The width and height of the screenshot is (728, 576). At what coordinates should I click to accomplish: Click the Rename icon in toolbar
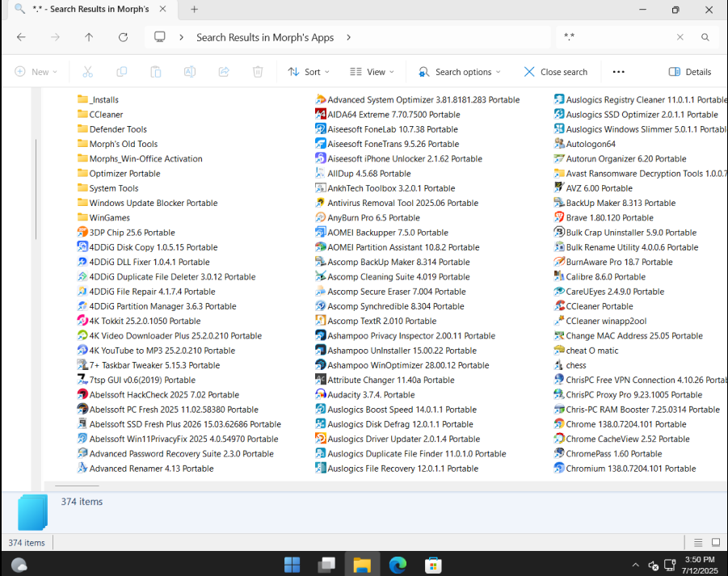click(189, 72)
